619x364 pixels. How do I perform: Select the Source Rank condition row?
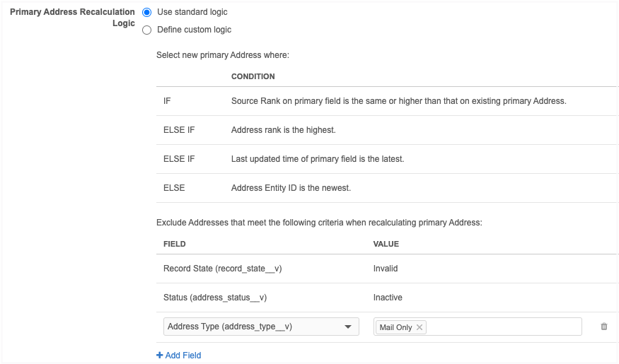tap(398, 101)
